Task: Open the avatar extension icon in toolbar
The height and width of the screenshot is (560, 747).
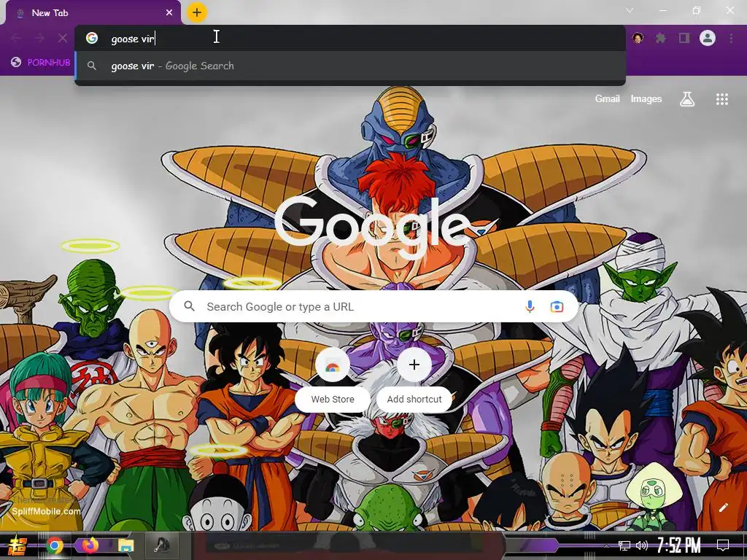Action: pos(638,38)
